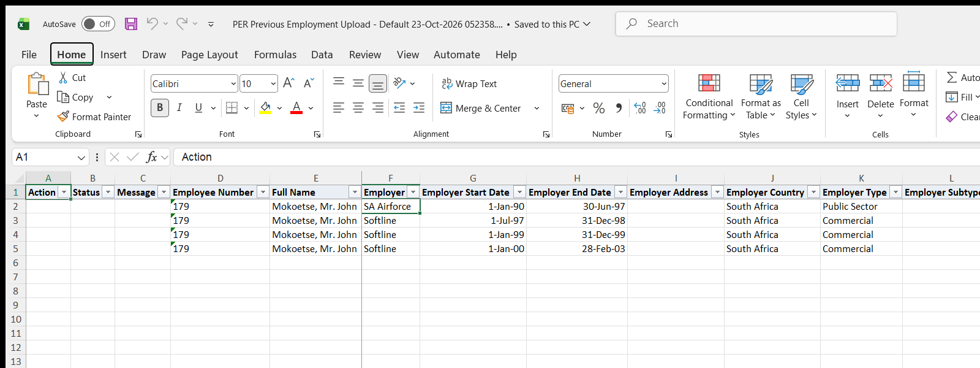The image size is (980, 368).
Task: Open the font color palette arrow
Action: (311, 109)
